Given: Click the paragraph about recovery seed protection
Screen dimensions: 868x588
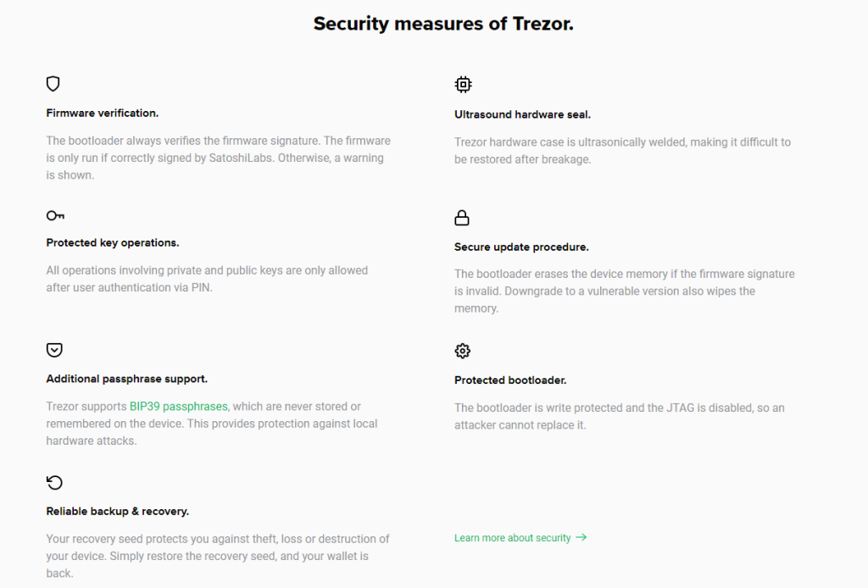Looking at the screenshot, I should point(218,556).
